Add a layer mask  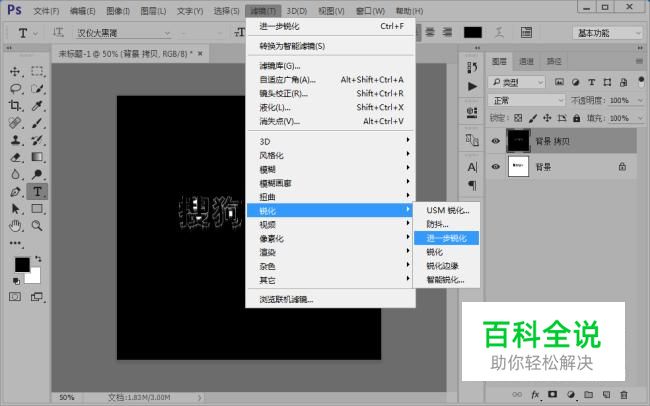coord(553,394)
